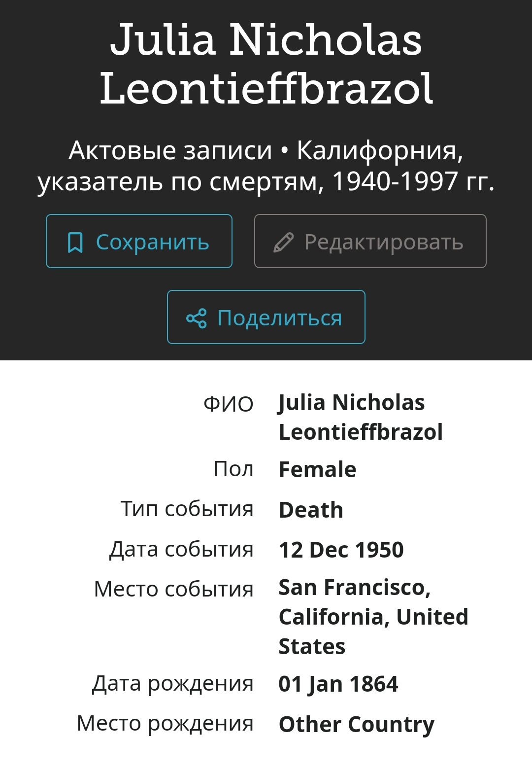Click the Пол field label

pos(233,469)
